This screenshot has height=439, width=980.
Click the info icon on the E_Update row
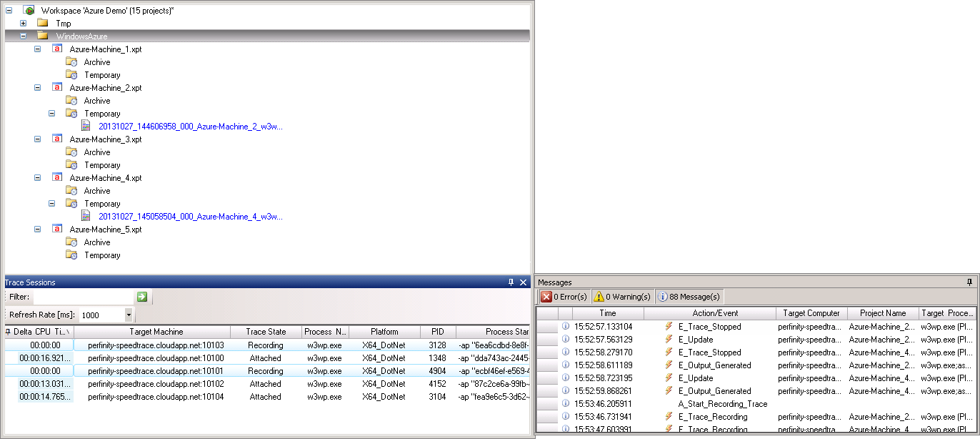pyautogui.click(x=566, y=339)
